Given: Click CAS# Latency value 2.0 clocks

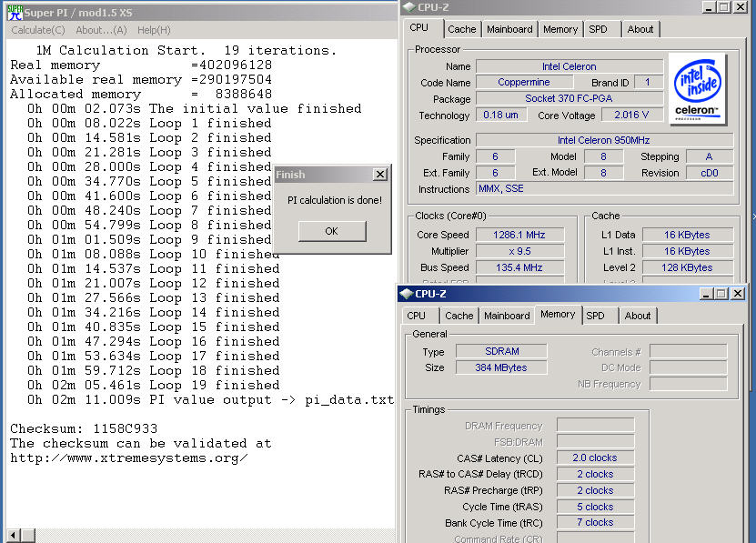Looking at the screenshot, I should tap(595, 458).
